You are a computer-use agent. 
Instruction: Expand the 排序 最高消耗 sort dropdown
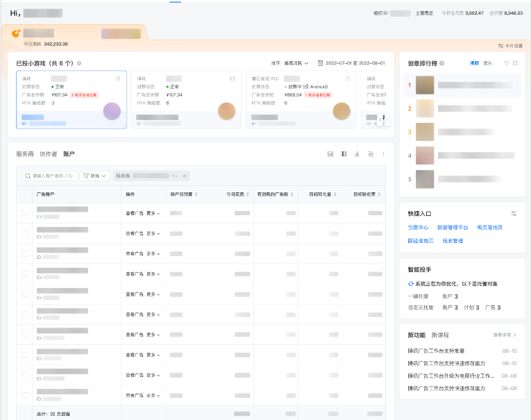[290, 63]
